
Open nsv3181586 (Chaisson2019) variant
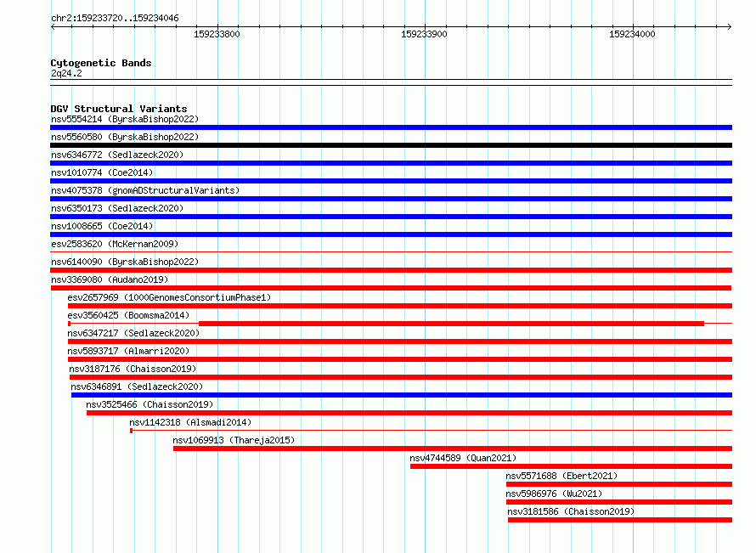571,511
